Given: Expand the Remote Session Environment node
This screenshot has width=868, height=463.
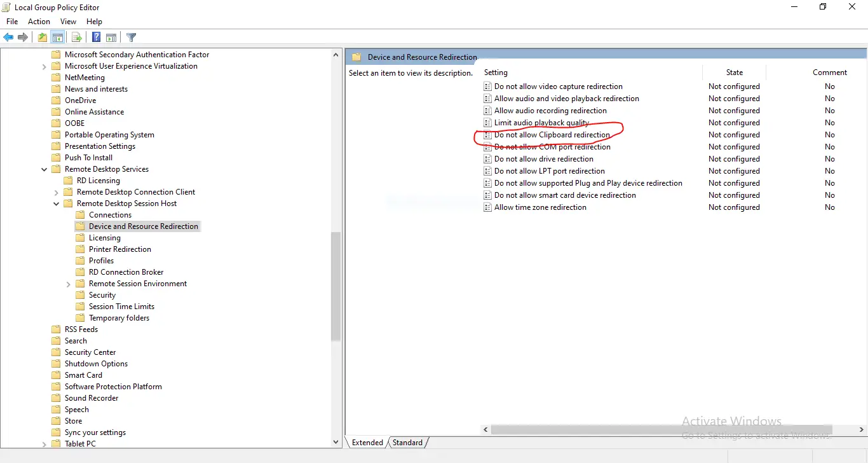Looking at the screenshot, I should [68, 284].
